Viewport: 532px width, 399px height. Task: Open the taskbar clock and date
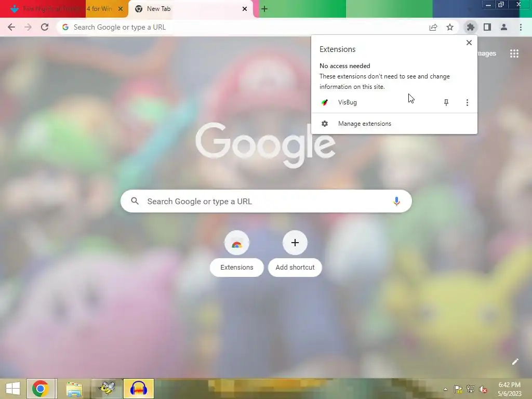pos(509,389)
